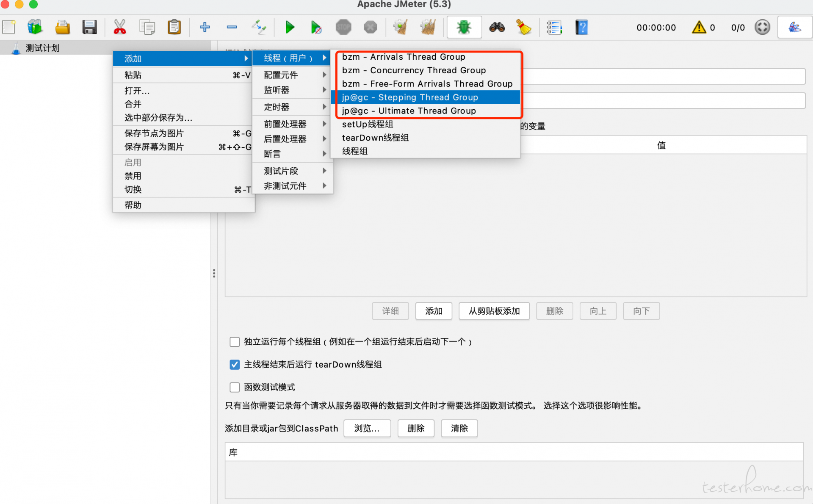The height and width of the screenshot is (504, 813).
Task: Add the plain 线程组 entry
Action: coord(425,152)
